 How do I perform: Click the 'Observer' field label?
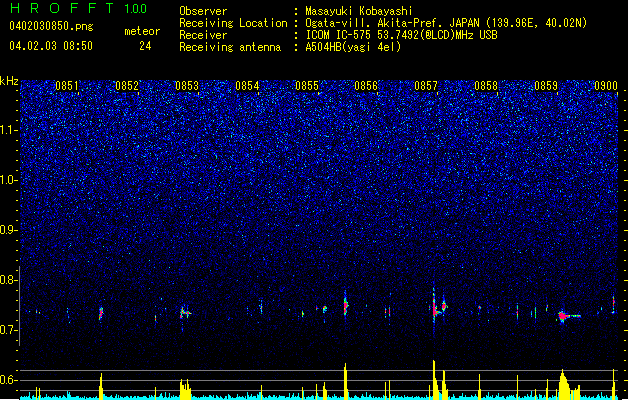(203, 11)
